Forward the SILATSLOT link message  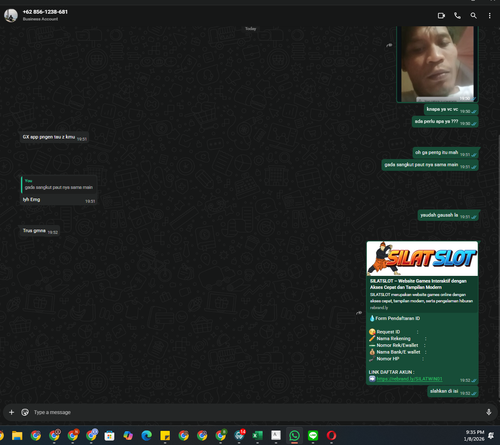(x=359, y=313)
